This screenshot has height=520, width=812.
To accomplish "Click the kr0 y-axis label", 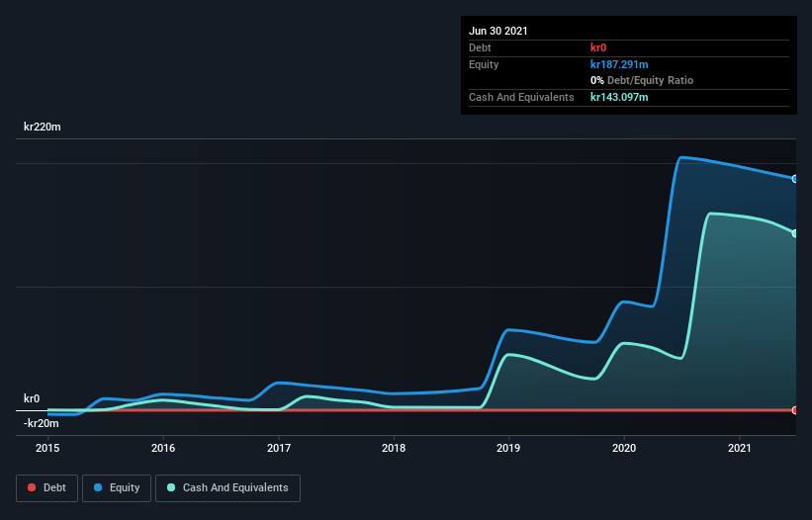I will [32, 398].
